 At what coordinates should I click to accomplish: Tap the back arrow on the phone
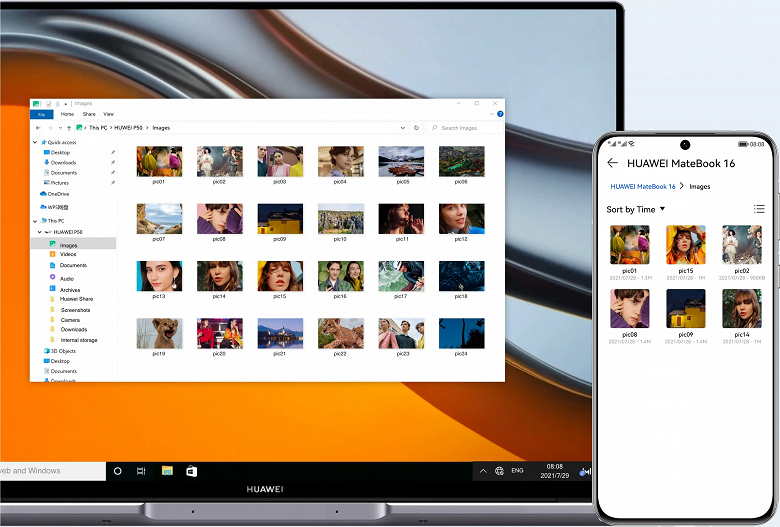[612, 163]
